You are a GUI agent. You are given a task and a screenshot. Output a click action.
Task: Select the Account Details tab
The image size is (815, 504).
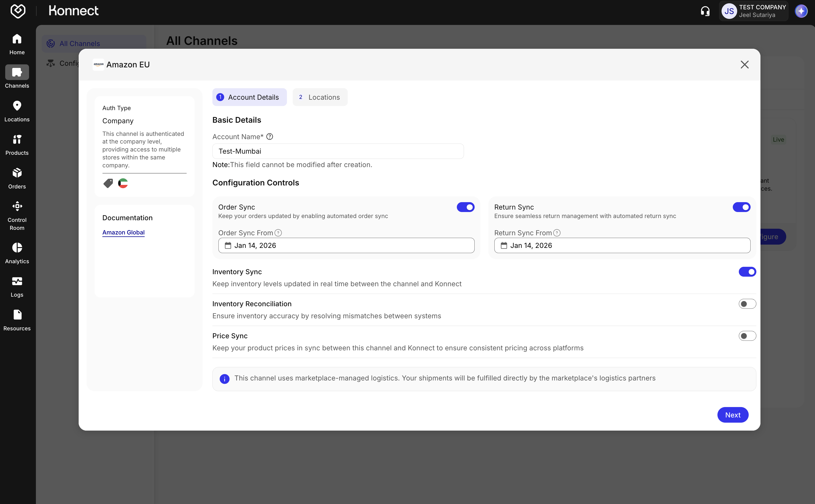click(x=249, y=97)
